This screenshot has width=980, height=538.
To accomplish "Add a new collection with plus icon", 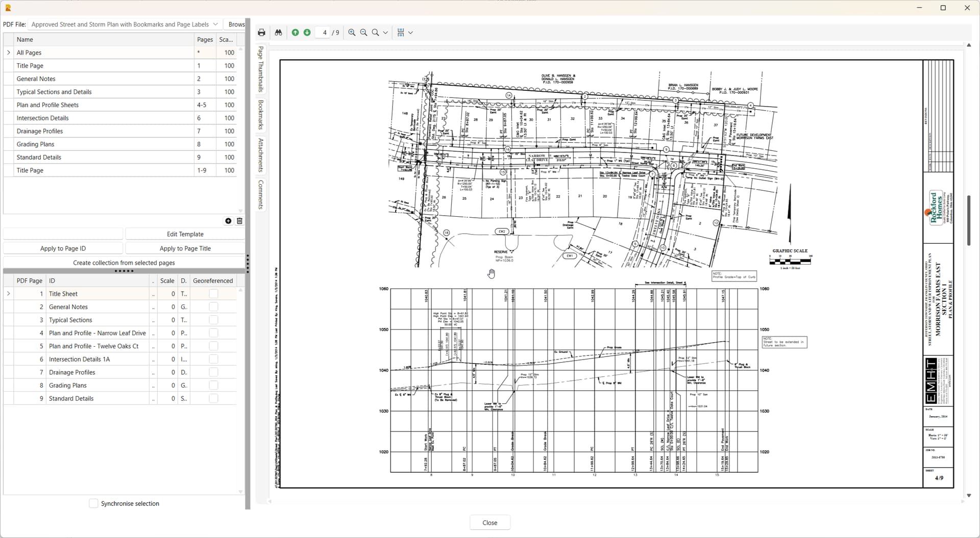I will tap(228, 221).
